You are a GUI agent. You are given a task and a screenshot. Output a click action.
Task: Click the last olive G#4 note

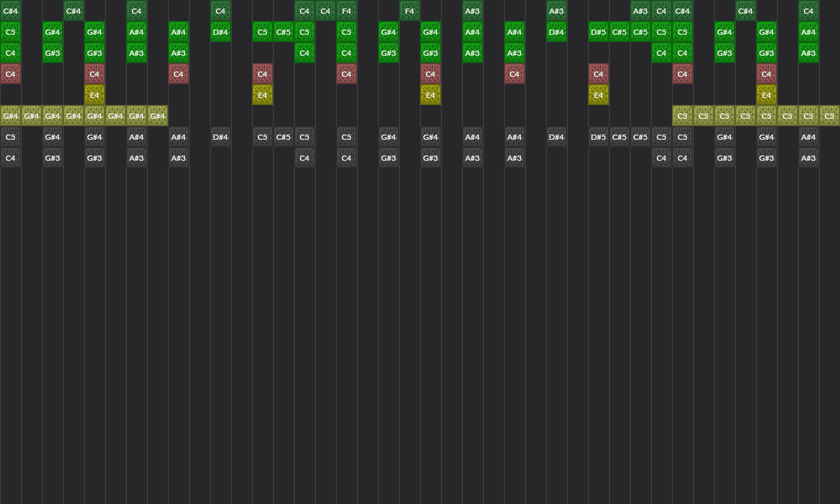[x=157, y=115]
